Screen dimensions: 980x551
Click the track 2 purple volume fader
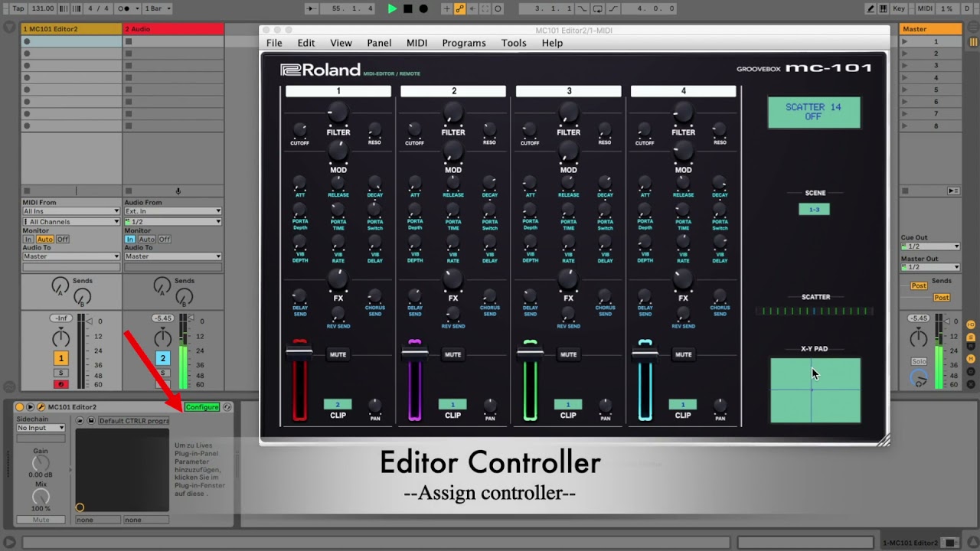pos(414,353)
